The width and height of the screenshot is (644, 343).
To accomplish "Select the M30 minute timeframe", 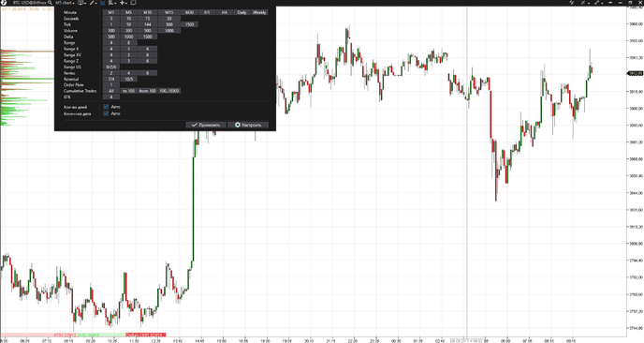I will [189, 12].
